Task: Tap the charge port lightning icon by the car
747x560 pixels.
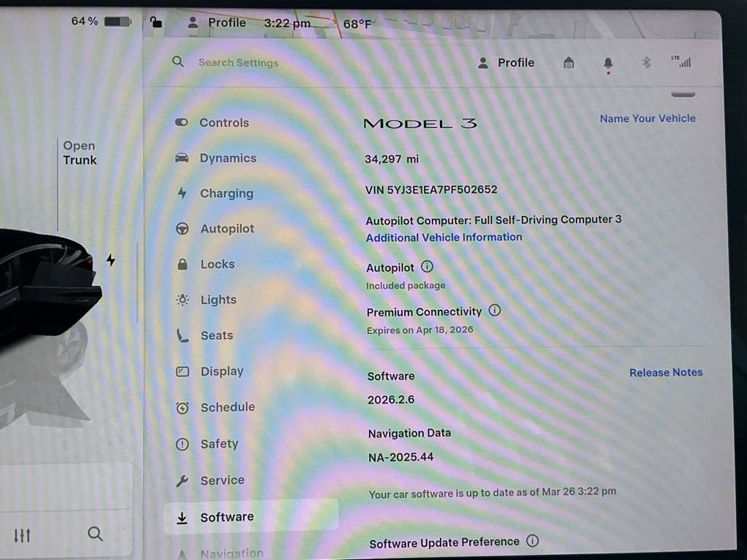Action: point(111,260)
